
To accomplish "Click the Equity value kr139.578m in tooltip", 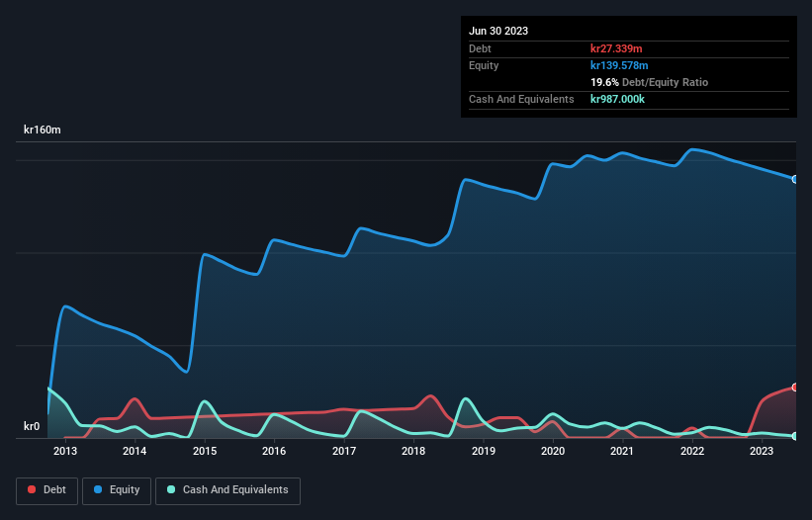I will coord(619,65).
